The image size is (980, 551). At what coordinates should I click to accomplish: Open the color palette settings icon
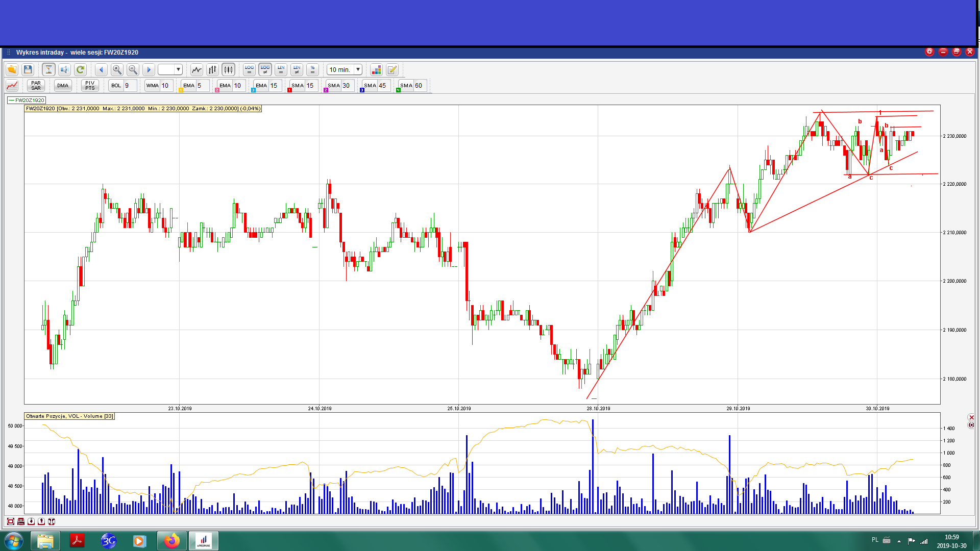(376, 69)
